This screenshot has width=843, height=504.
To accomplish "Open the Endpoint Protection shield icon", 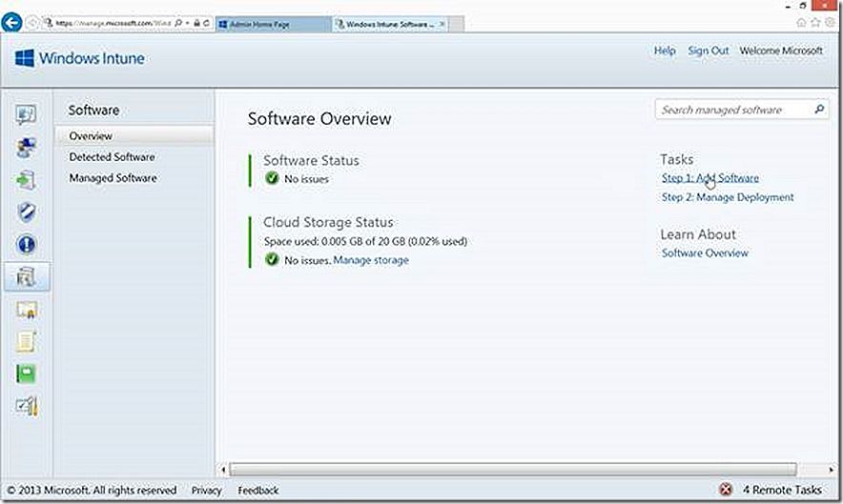I will pos(27,212).
